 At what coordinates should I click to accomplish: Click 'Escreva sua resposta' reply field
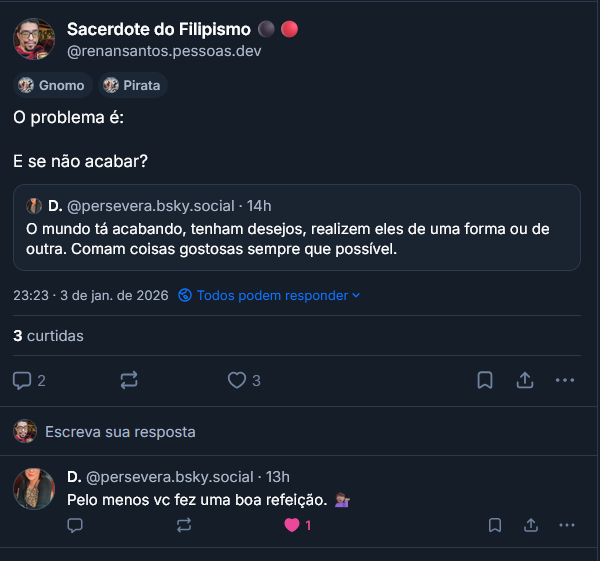[x=120, y=432]
